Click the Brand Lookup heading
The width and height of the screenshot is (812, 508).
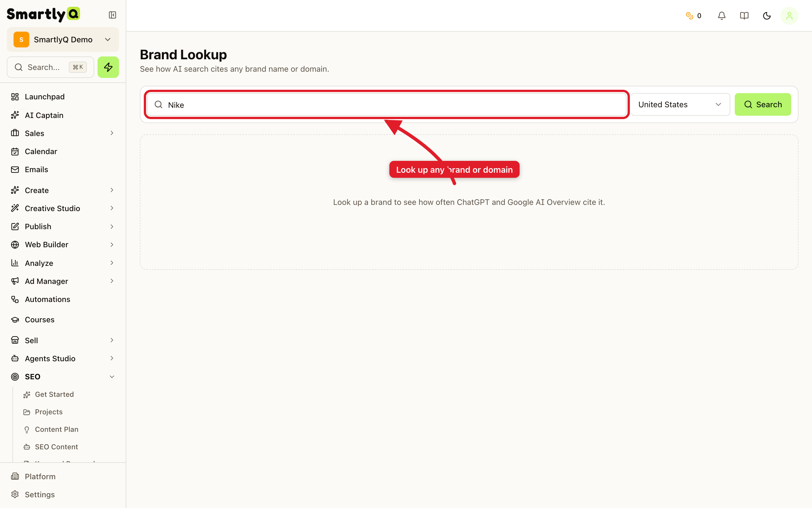pos(183,55)
